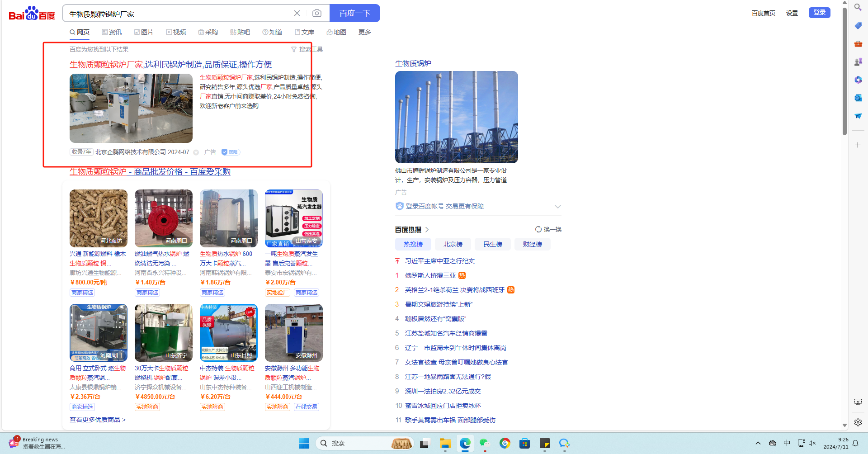Screen dimensions: 868x454
Task: Clear the search box with the X icon
Action: tap(297, 13)
